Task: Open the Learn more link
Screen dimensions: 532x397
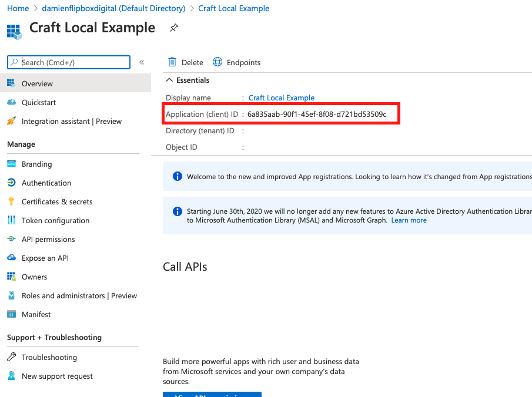Action: [x=409, y=220]
